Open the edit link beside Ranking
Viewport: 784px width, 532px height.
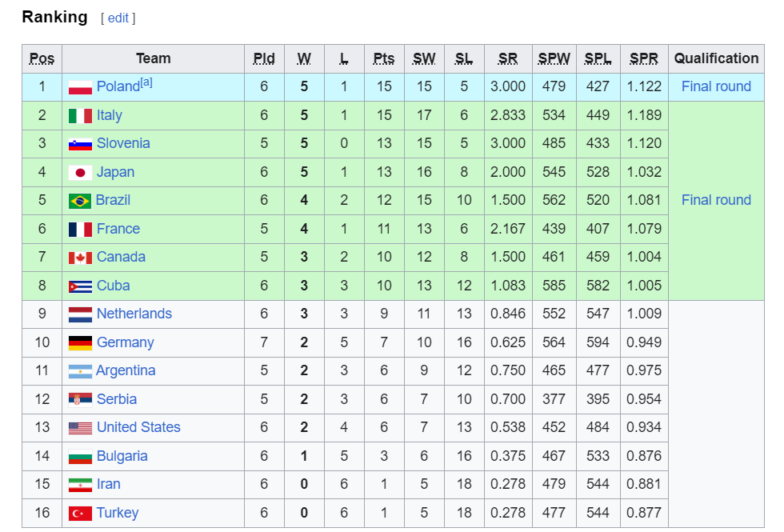118,18
